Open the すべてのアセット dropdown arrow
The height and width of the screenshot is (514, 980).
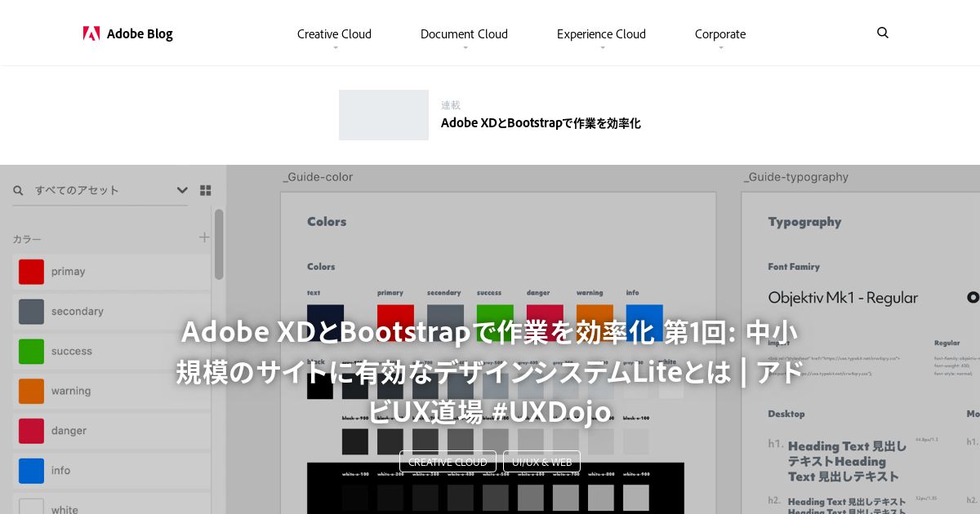(182, 190)
